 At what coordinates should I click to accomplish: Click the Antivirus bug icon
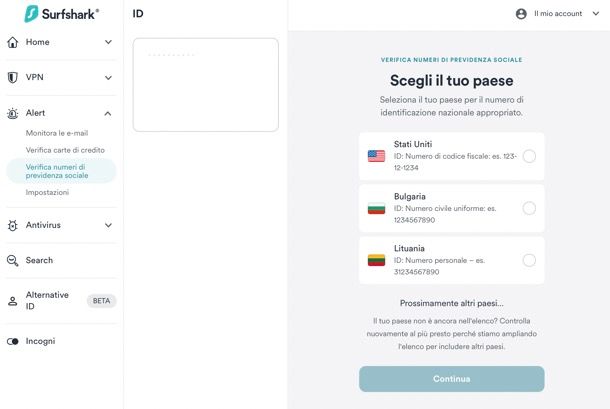pyautogui.click(x=12, y=225)
